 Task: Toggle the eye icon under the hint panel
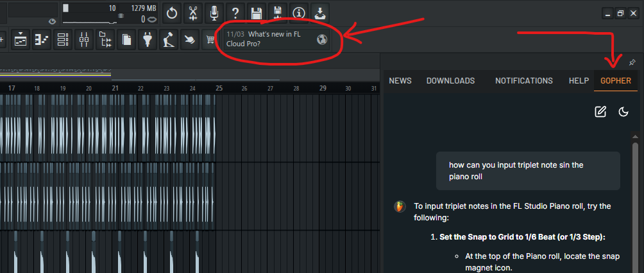click(x=52, y=21)
